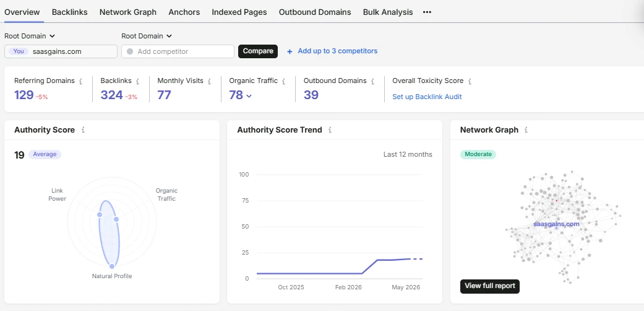Click info icon beside Authority Score heading
Screen dimensions: 644x311
(x=82, y=130)
